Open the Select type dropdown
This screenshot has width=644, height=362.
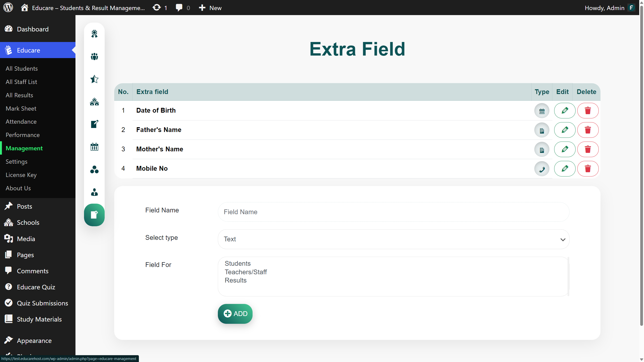tap(393, 239)
